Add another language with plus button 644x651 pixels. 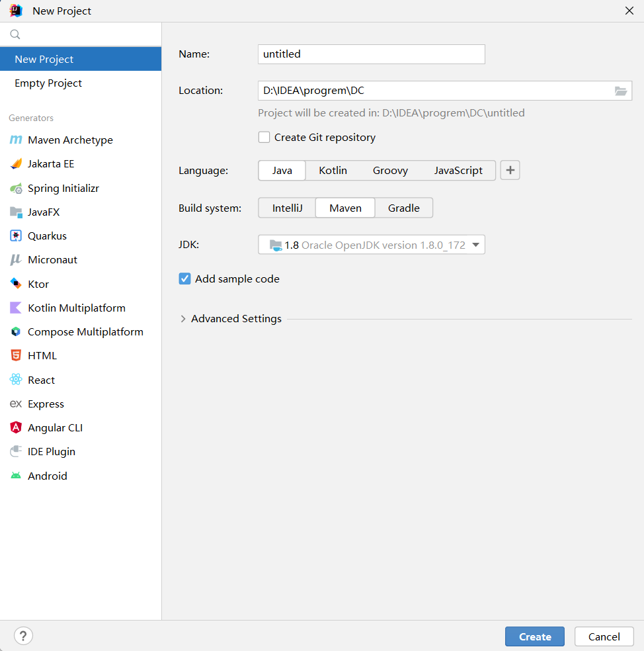[510, 170]
